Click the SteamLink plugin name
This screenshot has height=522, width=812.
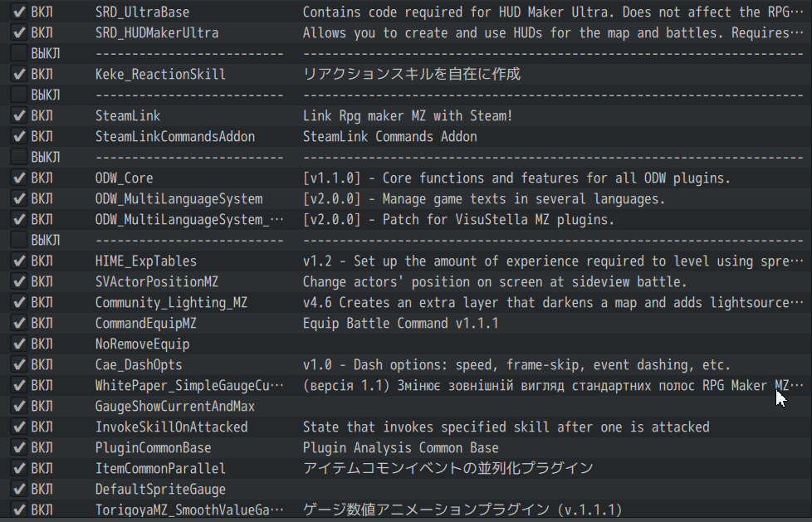pyautogui.click(x=128, y=115)
